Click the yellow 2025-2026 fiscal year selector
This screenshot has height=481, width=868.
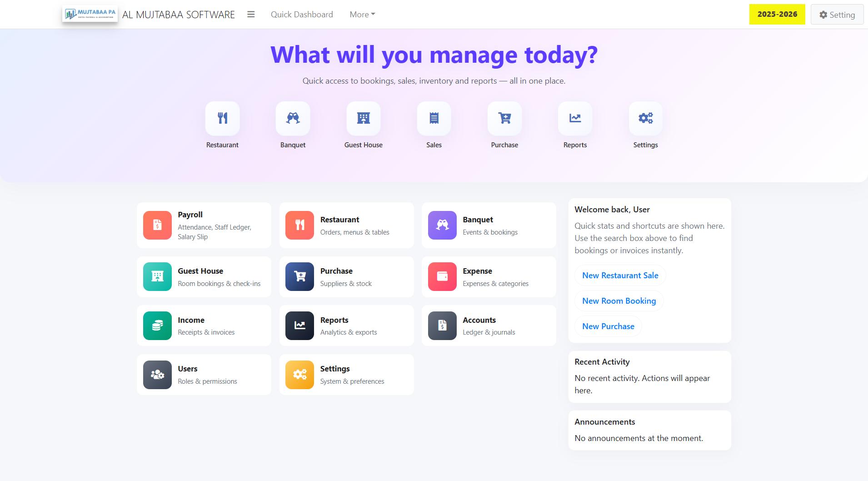pyautogui.click(x=777, y=14)
